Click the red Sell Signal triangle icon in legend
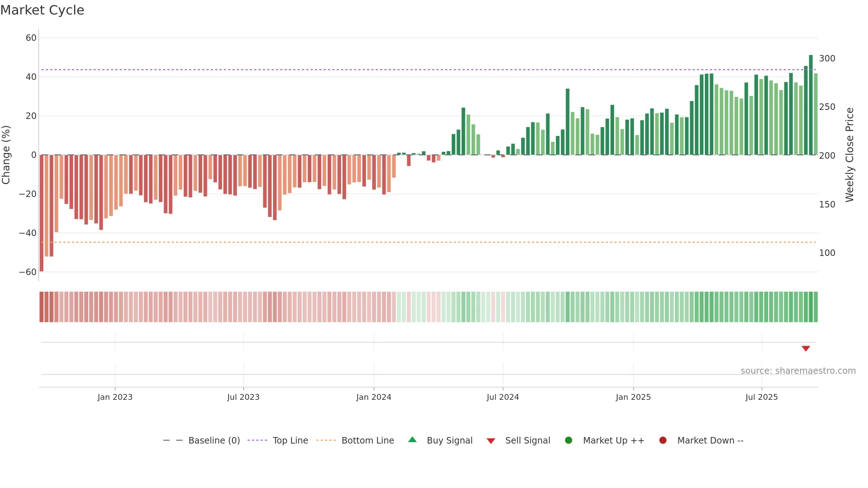The height and width of the screenshot is (488, 868). point(491,441)
